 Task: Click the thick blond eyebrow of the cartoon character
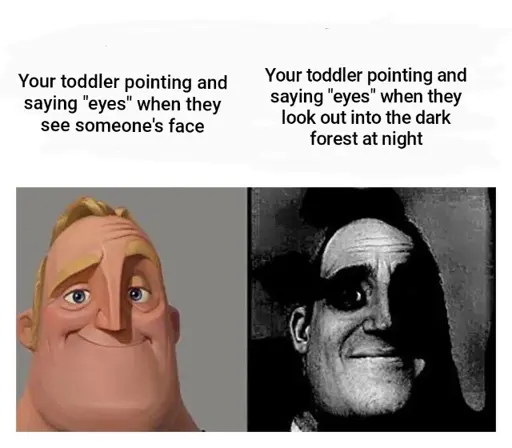click(75, 270)
